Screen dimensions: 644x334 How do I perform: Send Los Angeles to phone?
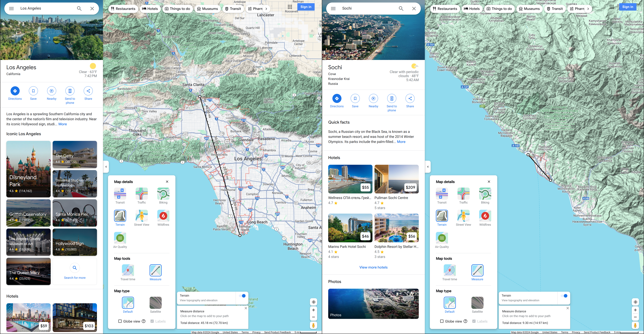tap(70, 95)
